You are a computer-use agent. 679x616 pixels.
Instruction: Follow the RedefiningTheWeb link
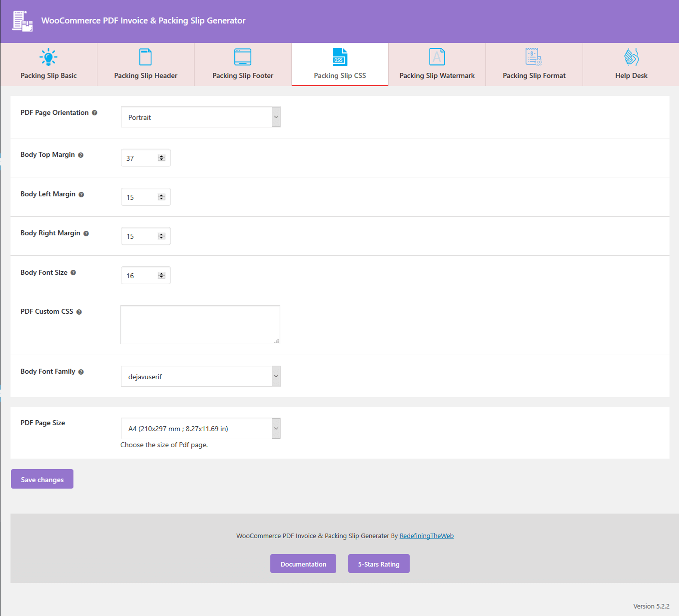[x=427, y=536]
